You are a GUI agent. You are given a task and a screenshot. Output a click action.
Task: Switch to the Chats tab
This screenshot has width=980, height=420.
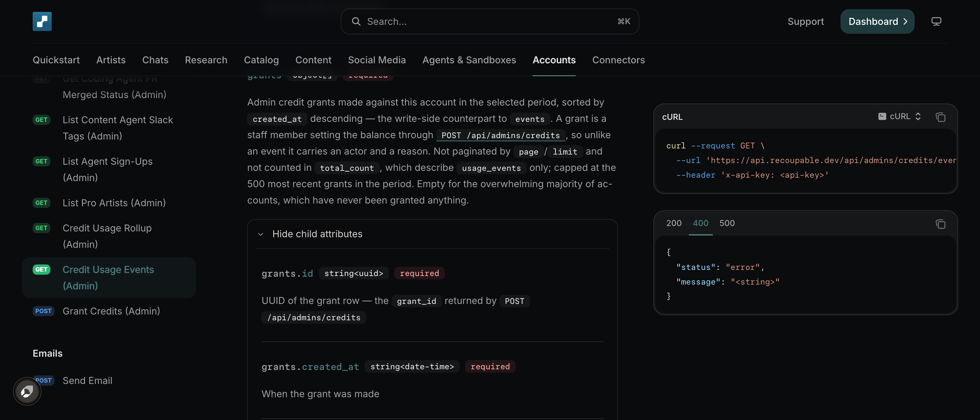coord(155,60)
